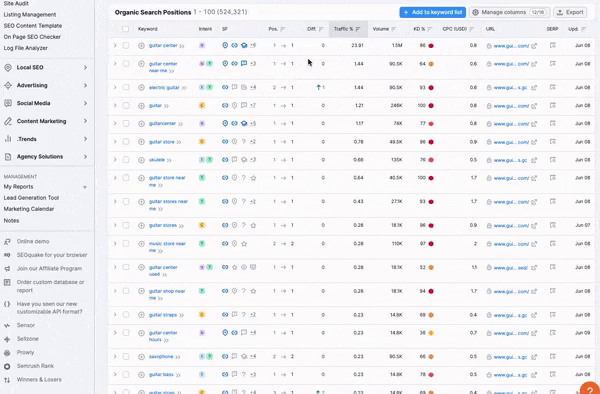The width and height of the screenshot is (600, 394).
Task: Open Notes in Management section
Action: pyautogui.click(x=11, y=220)
